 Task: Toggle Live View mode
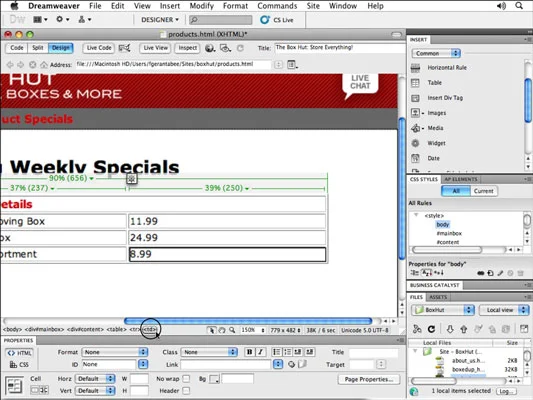click(x=155, y=48)
